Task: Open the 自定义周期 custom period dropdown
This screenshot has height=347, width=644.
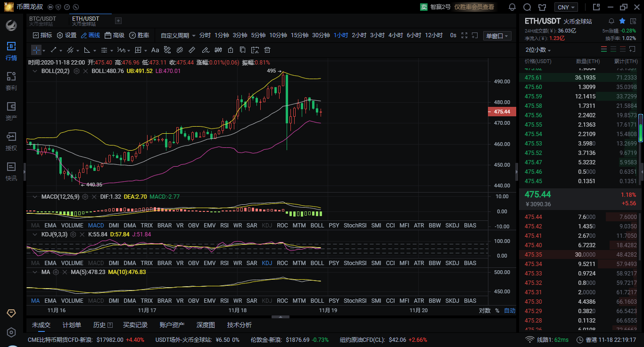Action: click(x=177, y=35)
